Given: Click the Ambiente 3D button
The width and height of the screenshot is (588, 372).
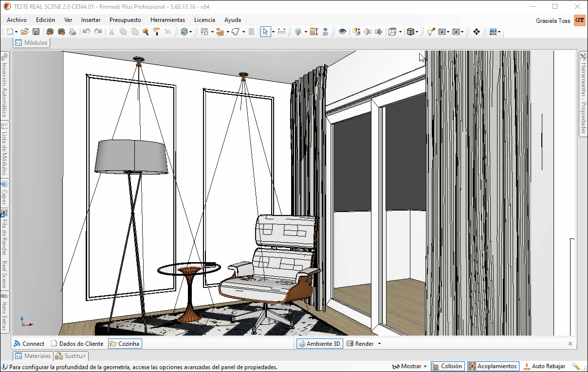Looking at the screenshot, I should pos(319,344).
